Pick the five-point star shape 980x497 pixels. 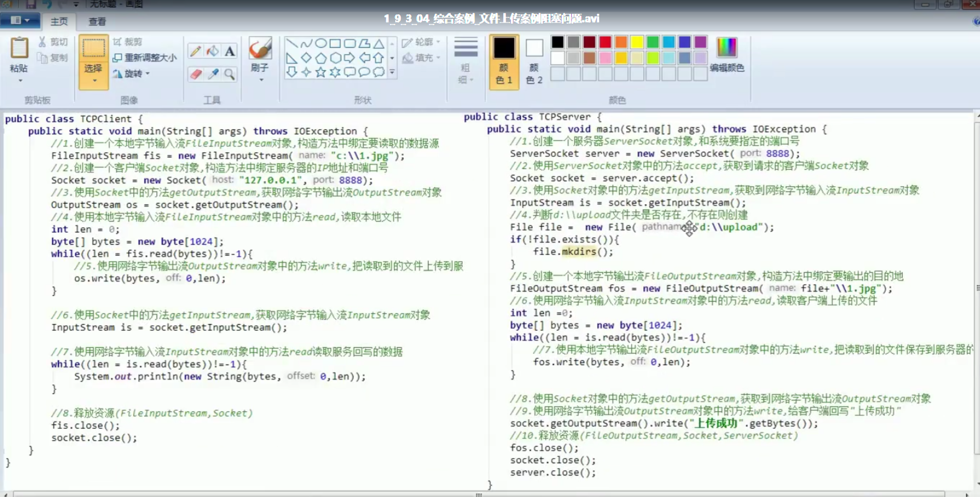(321, 72)
